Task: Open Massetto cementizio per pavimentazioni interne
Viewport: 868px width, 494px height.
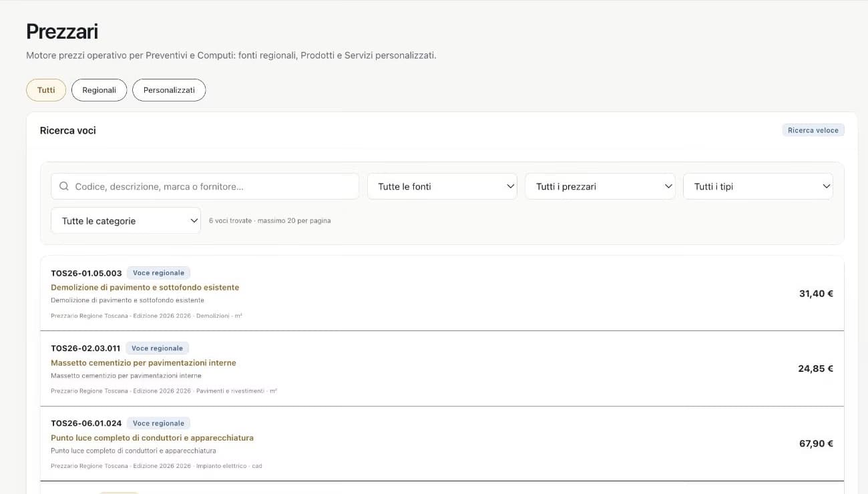Action: 144,362
